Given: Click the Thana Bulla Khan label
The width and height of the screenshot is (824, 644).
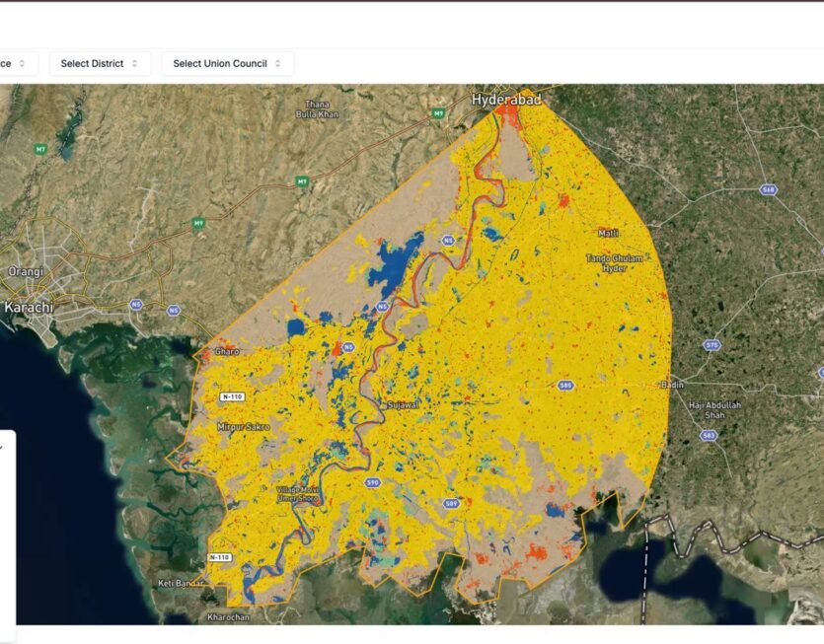Looking at the screenshot, I should tap(316, 108).
